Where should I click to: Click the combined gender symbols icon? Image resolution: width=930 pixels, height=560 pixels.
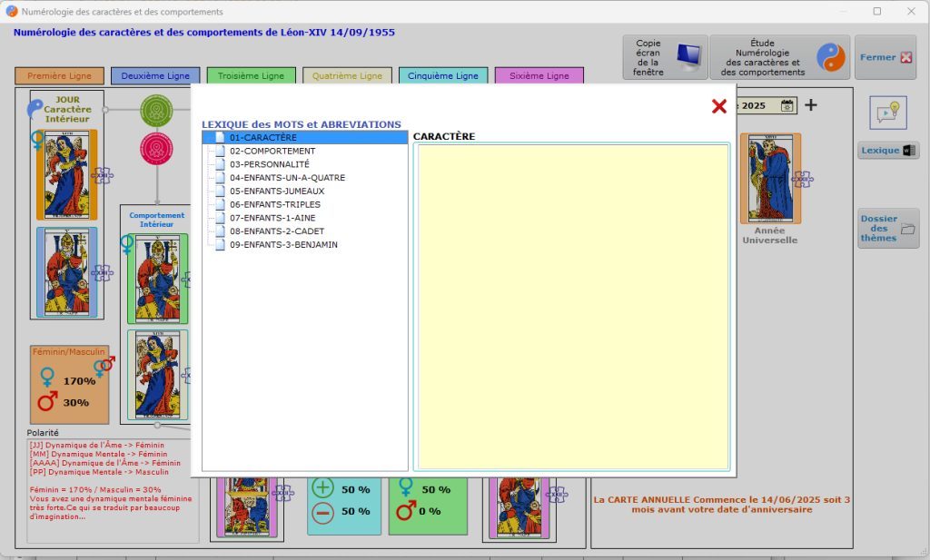click(104, 367)
